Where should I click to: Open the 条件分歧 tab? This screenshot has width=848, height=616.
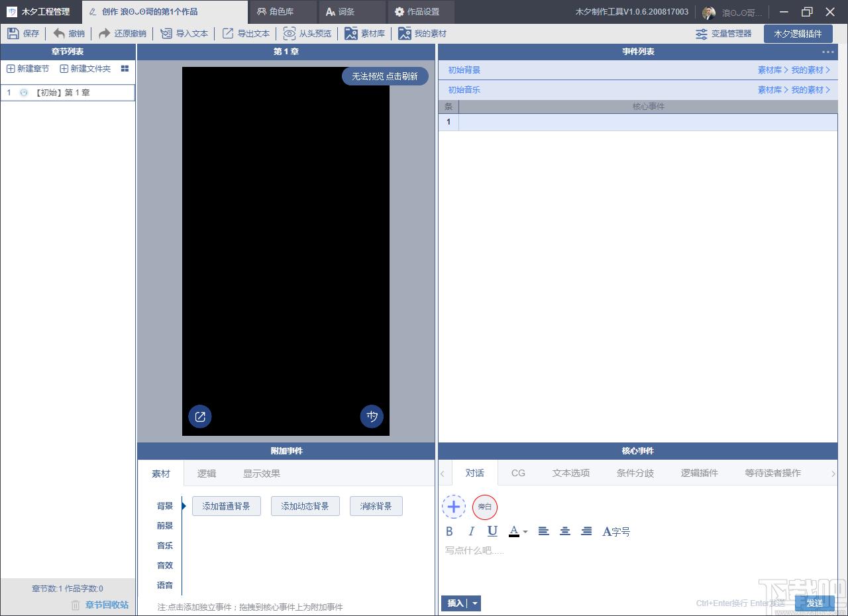click(x=635, y=473)
